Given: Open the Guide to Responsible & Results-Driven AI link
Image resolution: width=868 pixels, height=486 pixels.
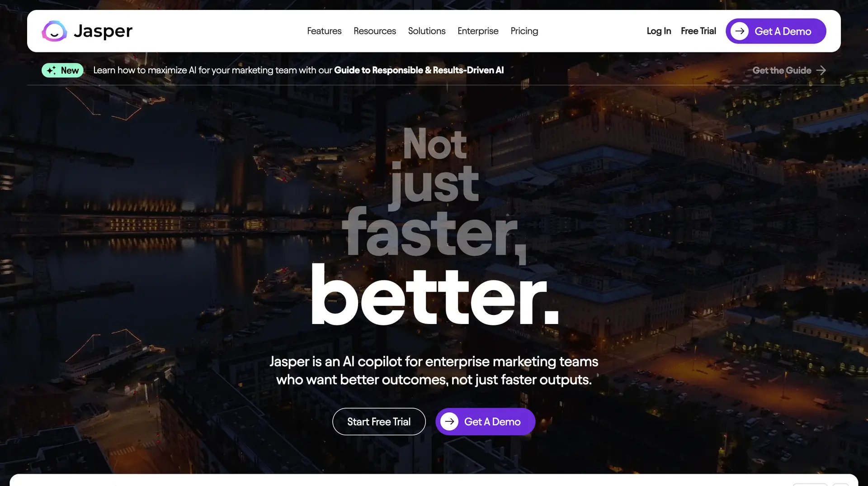Looking at the screenshot, I should [x=419, y=70].
